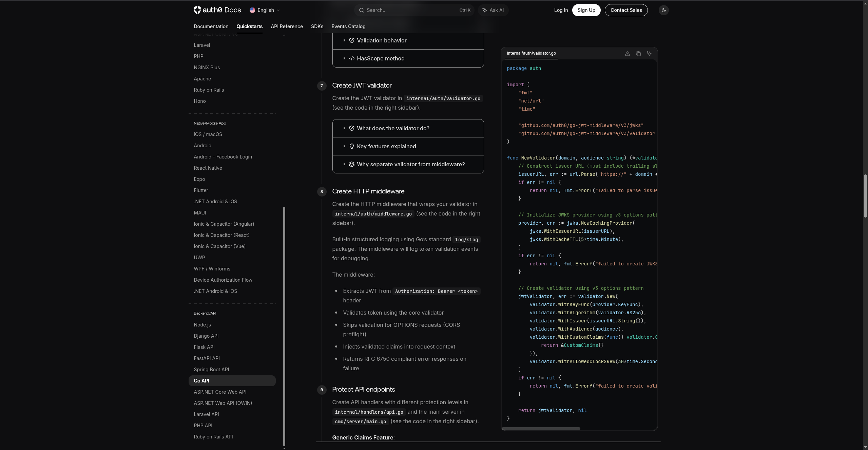Copy the validator.go code with the copy icon

pos(638,54)
